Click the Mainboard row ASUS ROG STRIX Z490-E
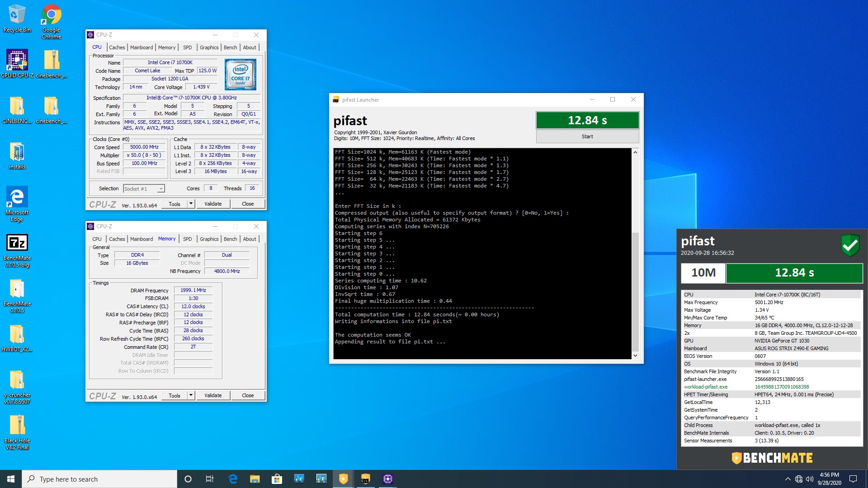This screenshot has height=488, width=868. point(771,348)
